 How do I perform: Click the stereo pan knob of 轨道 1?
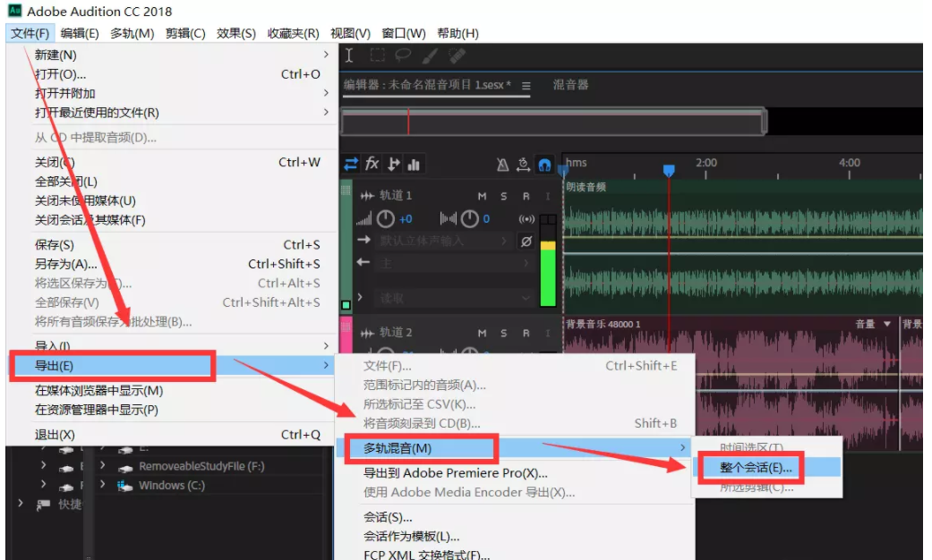click(x=469, y=219)
